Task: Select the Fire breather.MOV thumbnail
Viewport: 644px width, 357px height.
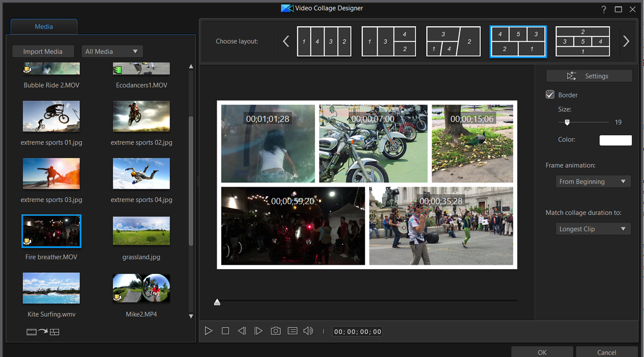Action: pyautogui.click(x=51, y=231)
